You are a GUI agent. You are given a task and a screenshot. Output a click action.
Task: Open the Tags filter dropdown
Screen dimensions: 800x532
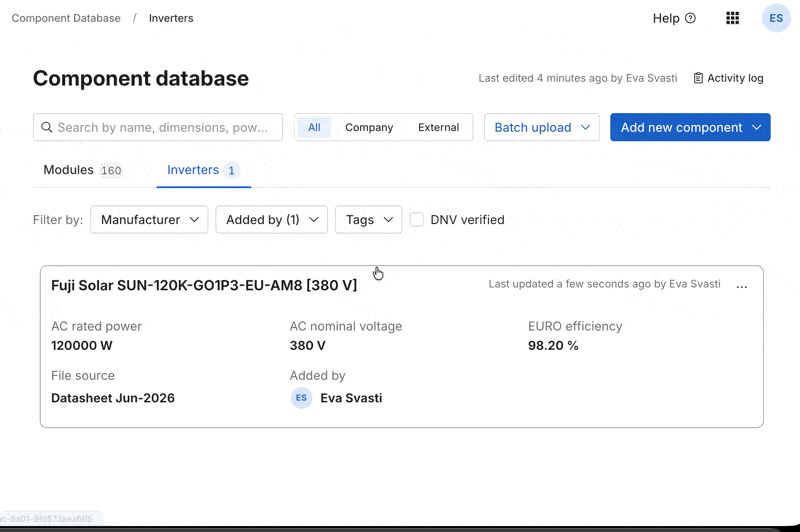pos(368,220)
